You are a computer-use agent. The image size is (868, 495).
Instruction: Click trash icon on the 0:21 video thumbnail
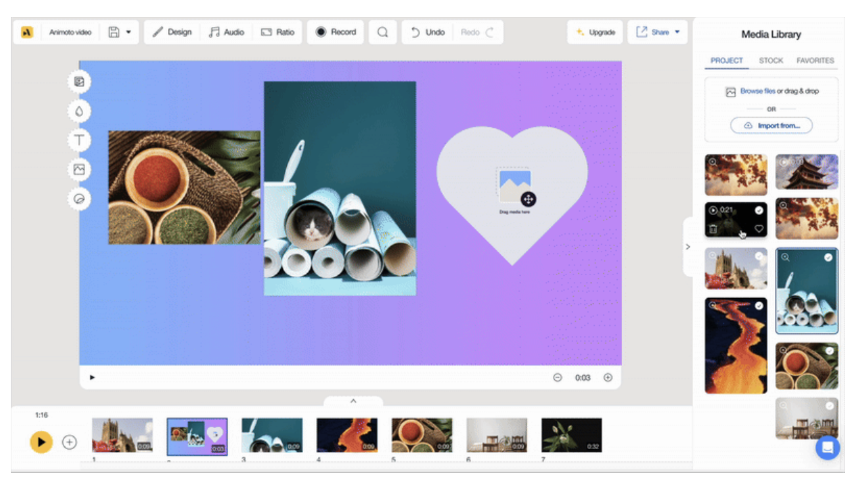713,229
